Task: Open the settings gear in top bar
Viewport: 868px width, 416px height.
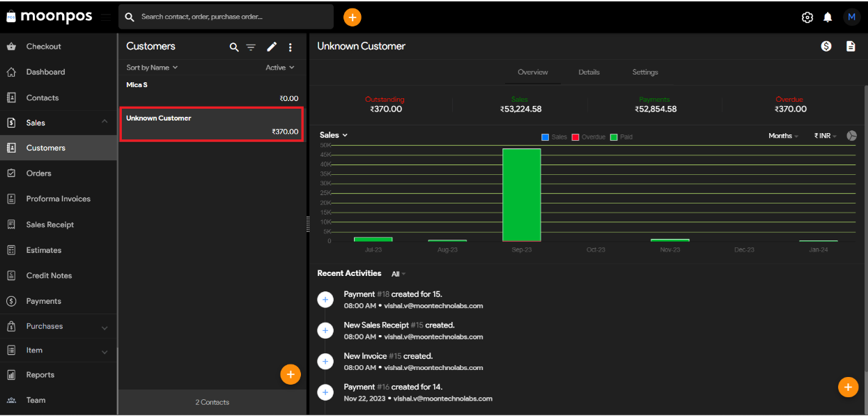Action: click(x=807, y=17)
